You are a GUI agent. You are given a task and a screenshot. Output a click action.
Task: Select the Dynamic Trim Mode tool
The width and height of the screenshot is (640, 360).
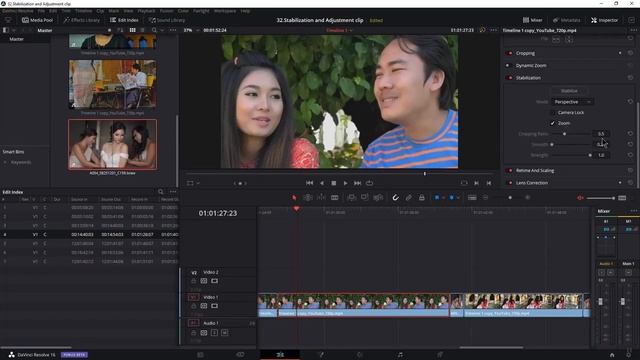coord(321,198)
